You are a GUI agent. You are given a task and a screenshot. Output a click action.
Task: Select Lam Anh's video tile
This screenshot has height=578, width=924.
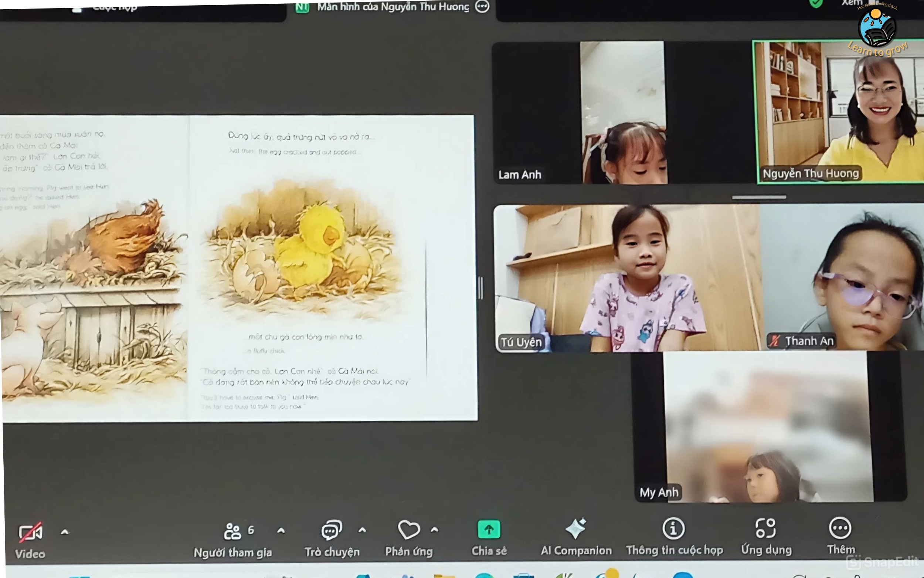click(x=623, y=113)
